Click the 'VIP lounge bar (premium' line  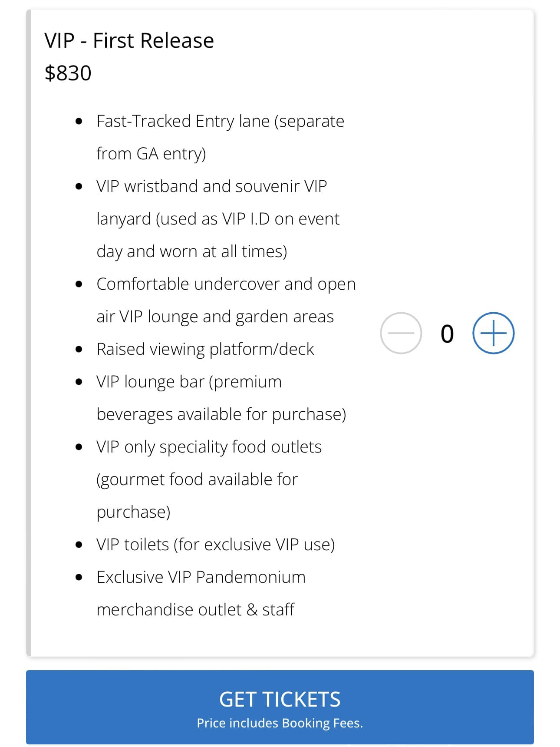[189, 382]
